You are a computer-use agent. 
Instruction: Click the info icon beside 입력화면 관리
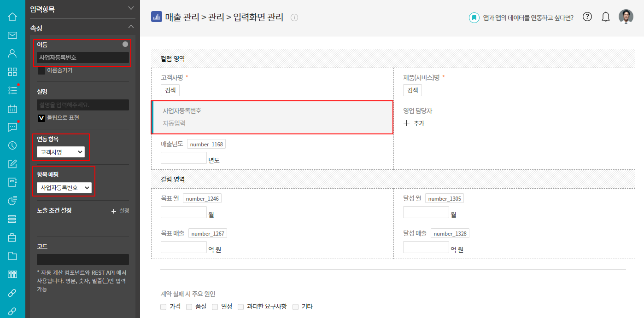[x=294, y=17]
